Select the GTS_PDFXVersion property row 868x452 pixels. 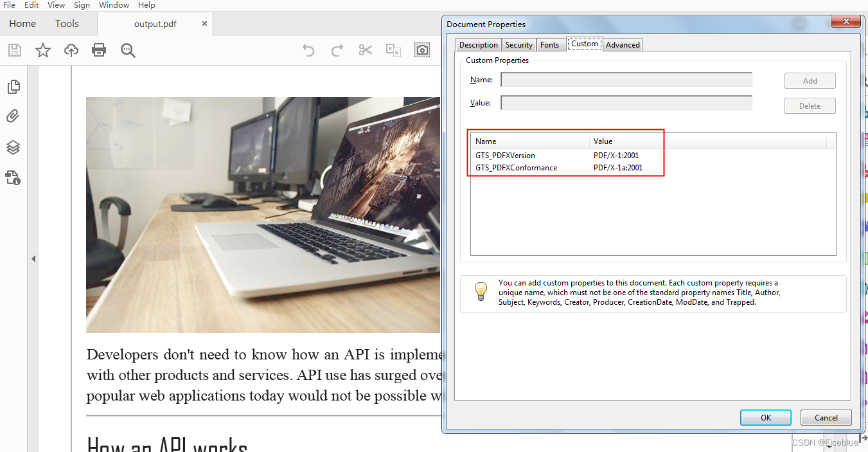tap(653, 156)
